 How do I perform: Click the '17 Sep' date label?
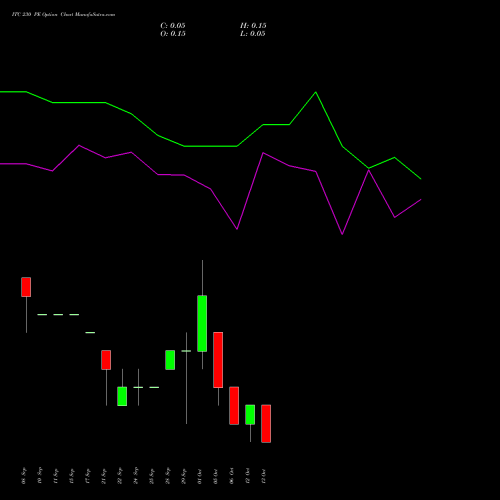[88, 476]
